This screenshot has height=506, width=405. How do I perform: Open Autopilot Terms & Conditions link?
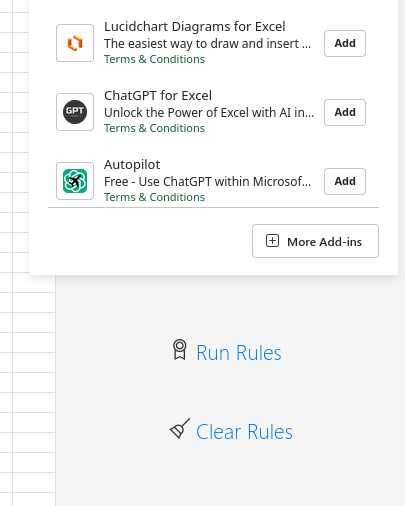(154, 197)
